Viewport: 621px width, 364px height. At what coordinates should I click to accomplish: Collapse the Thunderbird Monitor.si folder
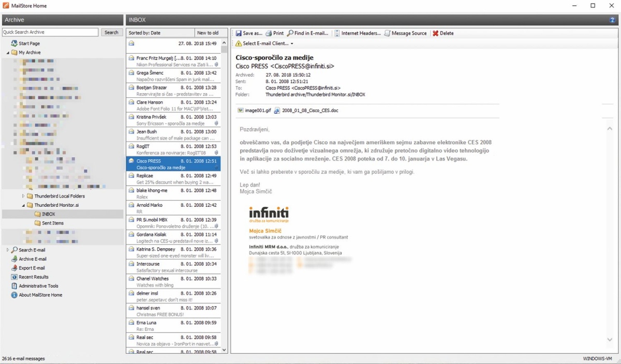tap(23, 205)
